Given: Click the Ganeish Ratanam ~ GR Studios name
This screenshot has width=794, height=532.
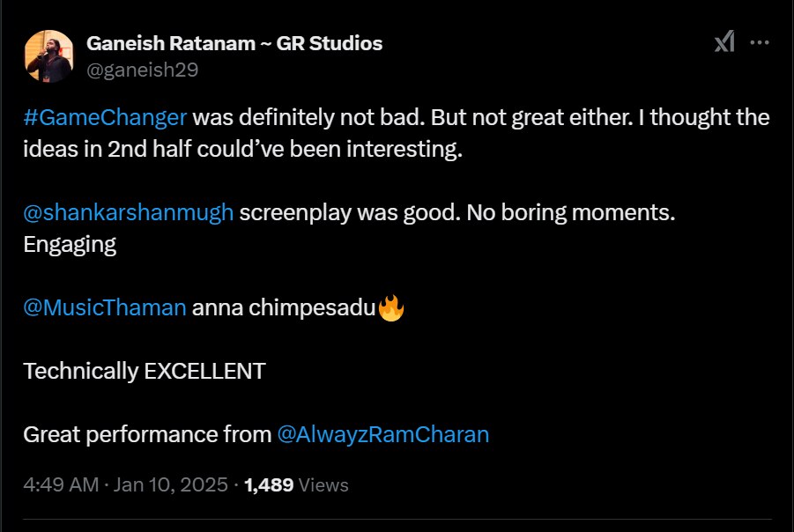Looking at the screenshot, I should coord(234,43).
